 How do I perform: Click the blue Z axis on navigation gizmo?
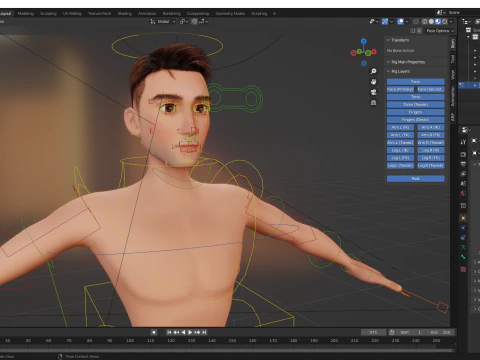click(364, 41)
